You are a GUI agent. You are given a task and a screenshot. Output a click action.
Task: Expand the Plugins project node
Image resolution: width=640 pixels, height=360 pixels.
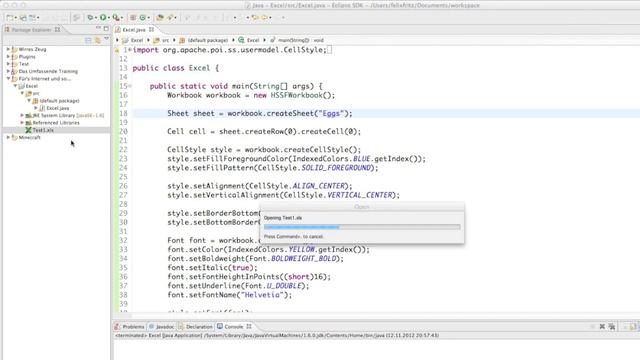(8, 56)
